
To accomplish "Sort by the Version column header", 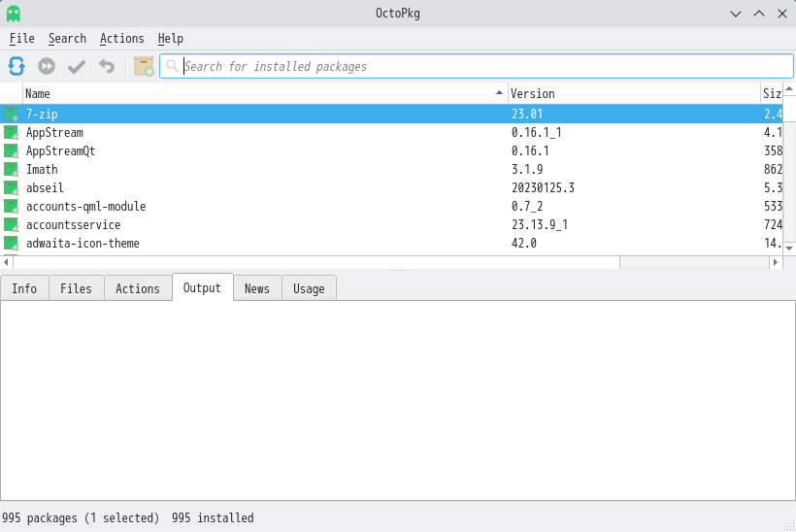I will [634, 93].
